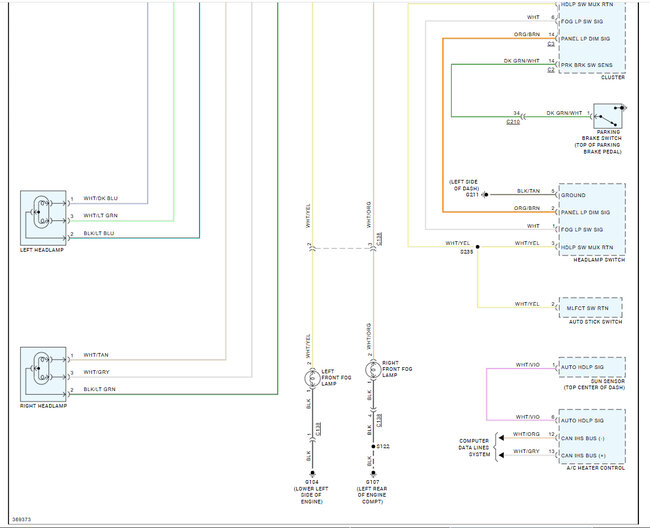The image size is (650, 528).
Task: Click the data line arrow beside CAN IHS BUS (+)
Action: point(501,455)
